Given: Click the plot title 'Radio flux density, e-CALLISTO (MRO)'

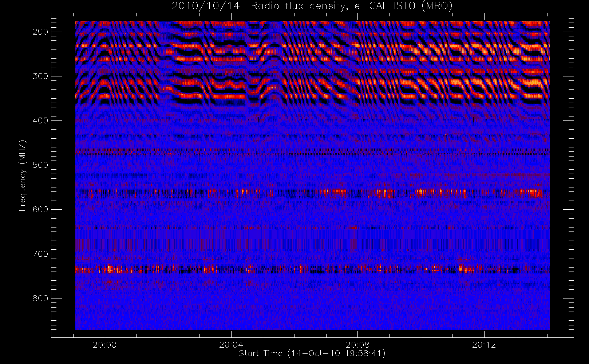Looking at the screenshot, I should pyautogui.click(x=352, y=6).
